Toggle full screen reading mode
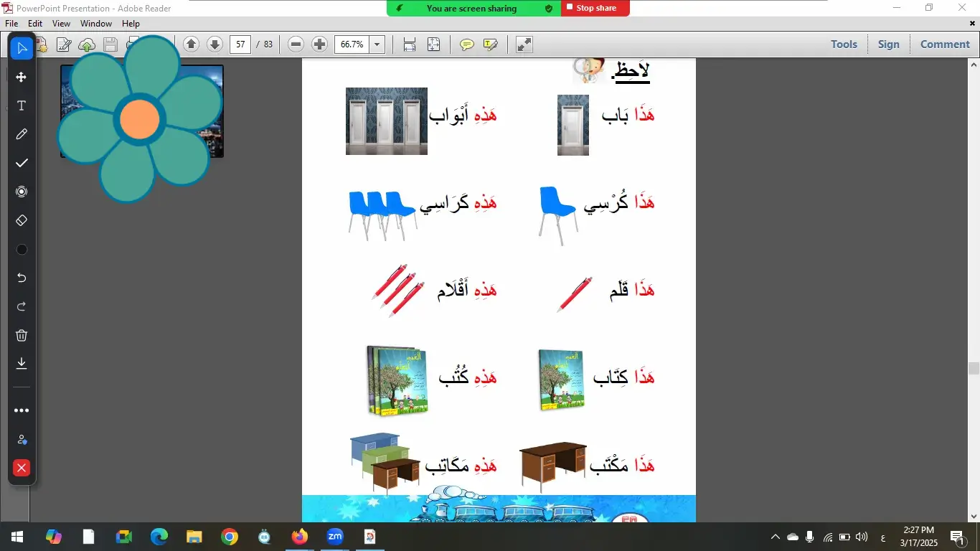The height and width of the screenshot is (551, 980). click(x=523, y=44)
